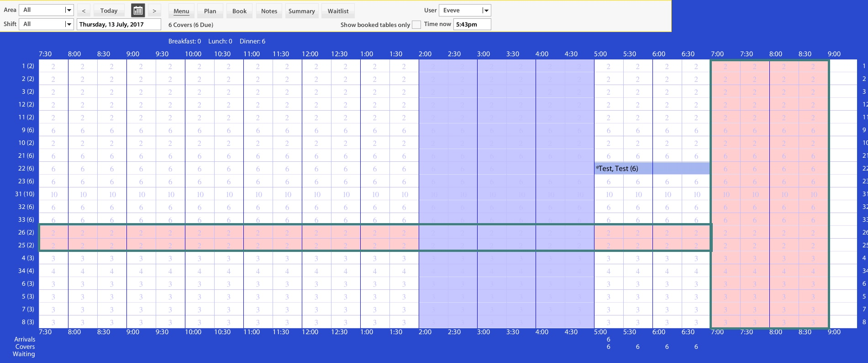
Task: Open the Area dropdown
Action: click(x=46, y=10)
